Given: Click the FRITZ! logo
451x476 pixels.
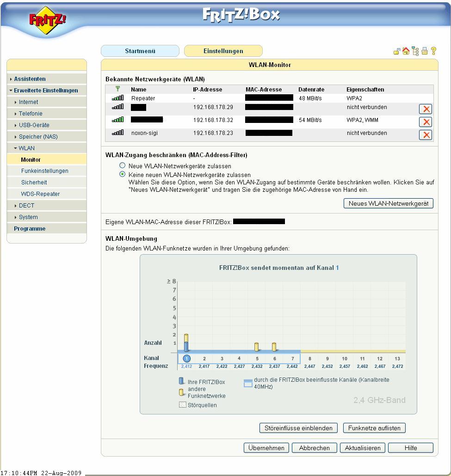Looking at the screenshot, I should 47,20.
